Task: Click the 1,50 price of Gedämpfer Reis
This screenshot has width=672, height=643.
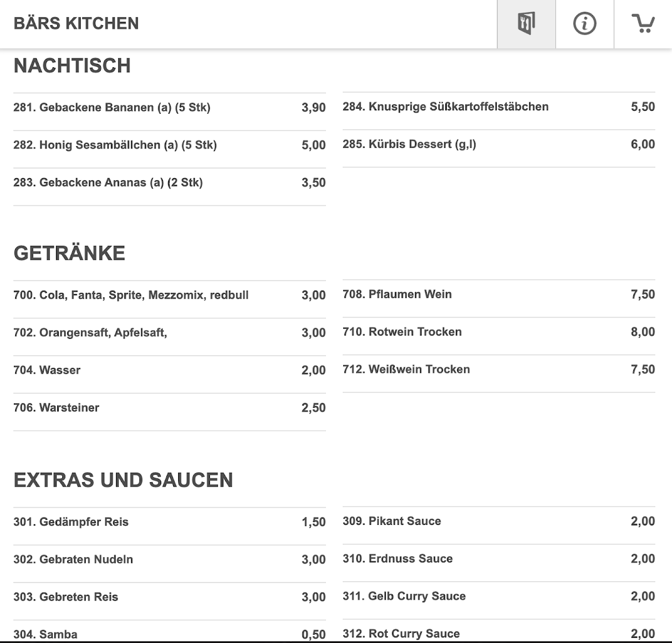Action: point(314,522)
